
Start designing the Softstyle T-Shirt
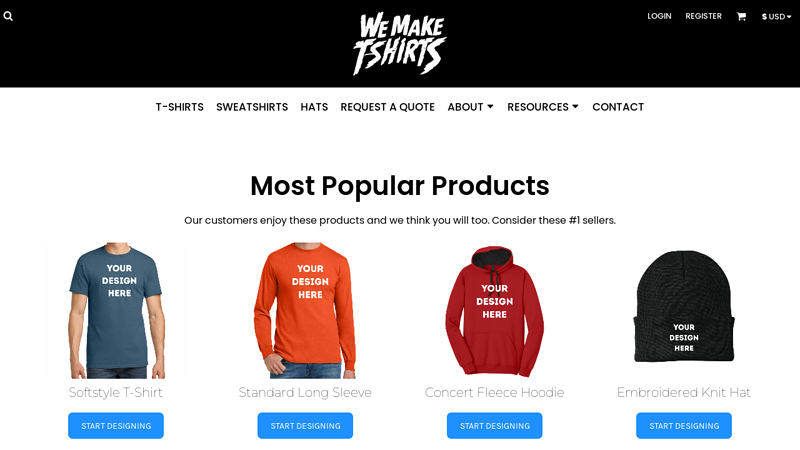point(116,426)
